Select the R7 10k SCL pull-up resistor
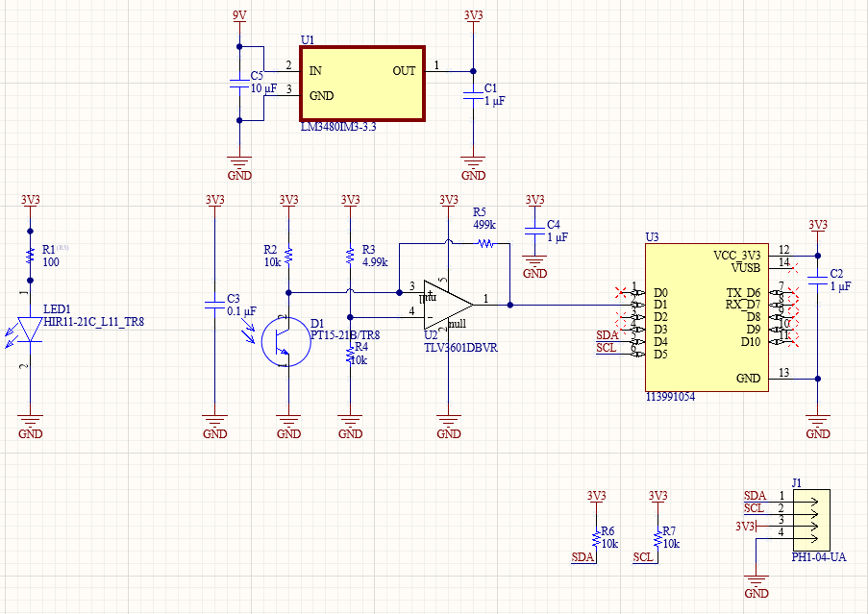Viewport: 868px width, 614px height. pos(657,536)
